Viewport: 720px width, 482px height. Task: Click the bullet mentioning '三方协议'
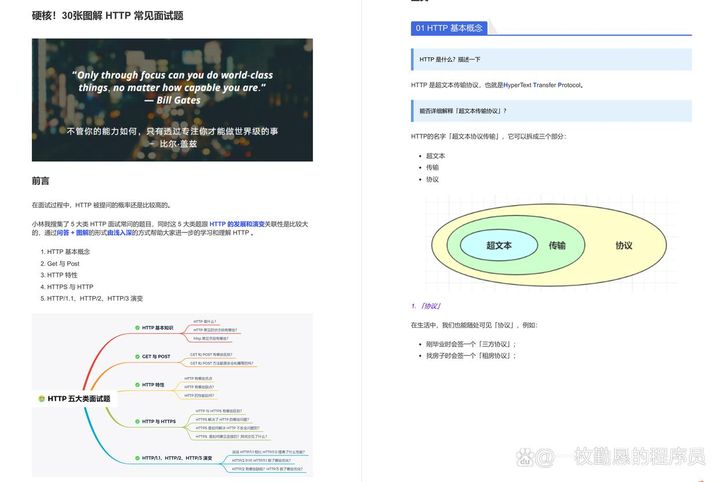(x=471, y=344)
